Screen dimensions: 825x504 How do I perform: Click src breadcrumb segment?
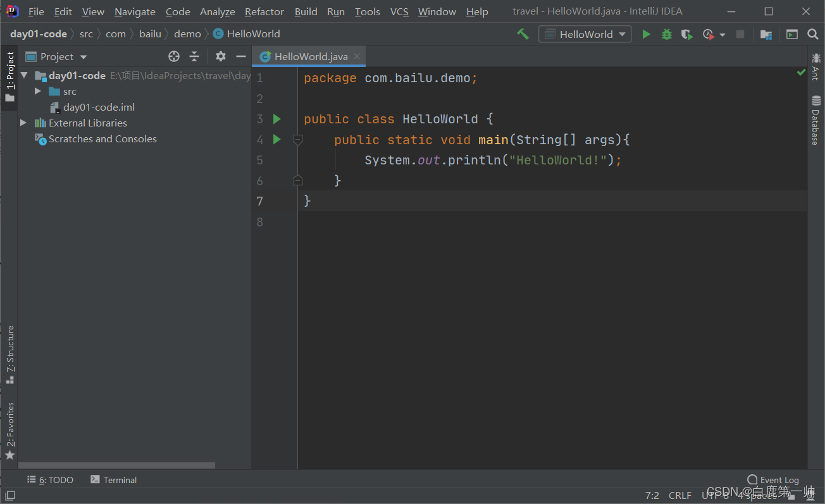86,34
